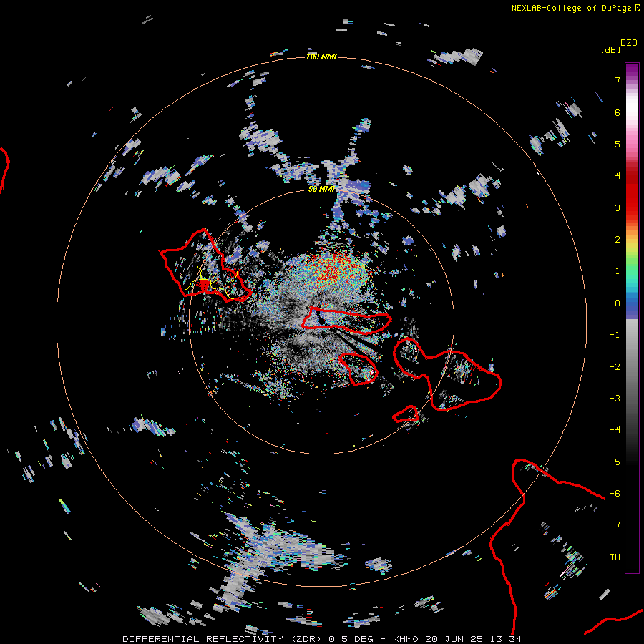Click the KHMO station identifier
Image resolution: width=644 pixels, height=644 pixels.
(406, 639)
